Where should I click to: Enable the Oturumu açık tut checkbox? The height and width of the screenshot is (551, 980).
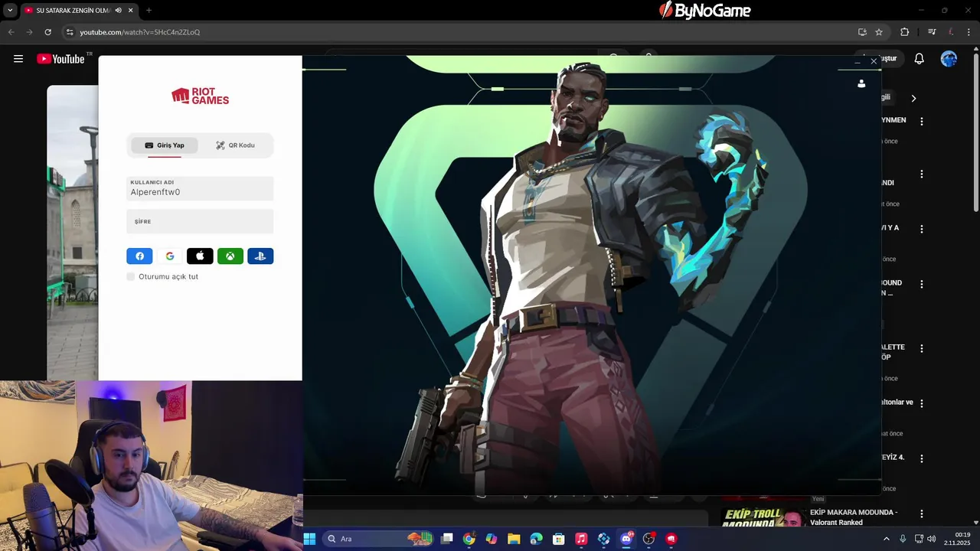131,276
